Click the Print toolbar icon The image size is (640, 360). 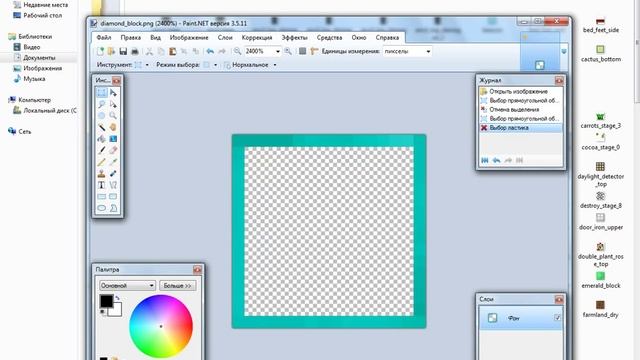pos(134,51)
